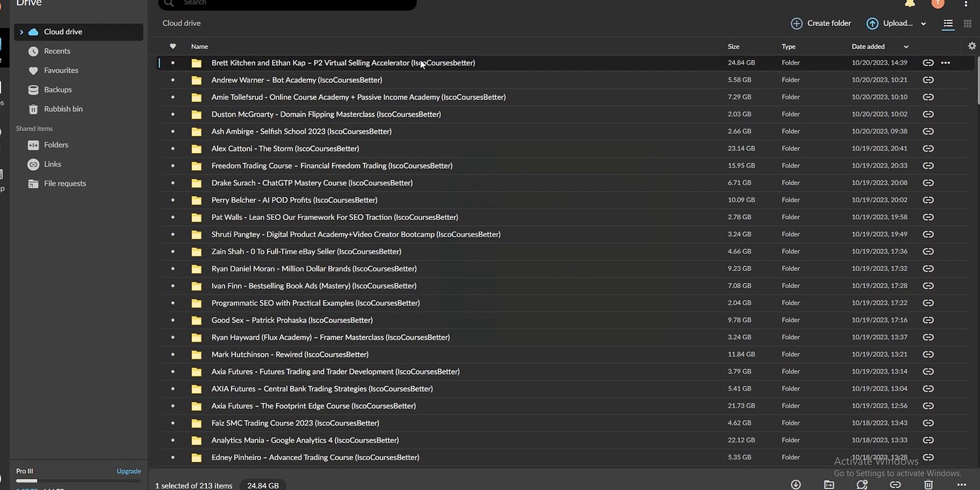
Task: Click the link icon on Pat Walls row
Action: 928,217
